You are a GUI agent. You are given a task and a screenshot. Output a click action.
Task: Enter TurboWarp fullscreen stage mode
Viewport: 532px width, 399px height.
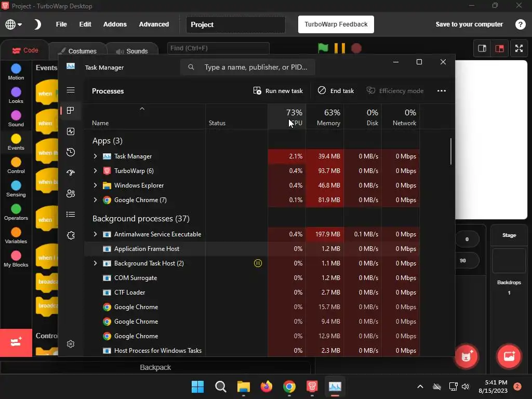point(519,48)
